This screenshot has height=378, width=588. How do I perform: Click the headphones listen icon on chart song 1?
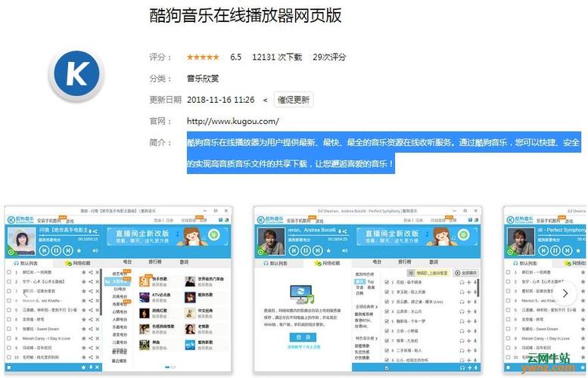coord(462,283)
